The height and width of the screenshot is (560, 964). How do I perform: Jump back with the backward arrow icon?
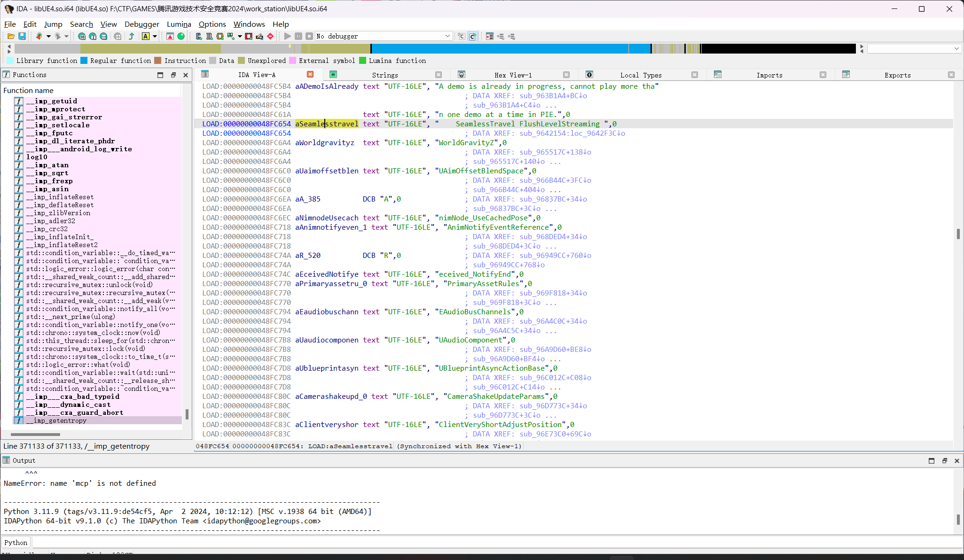tap(39, 36)
